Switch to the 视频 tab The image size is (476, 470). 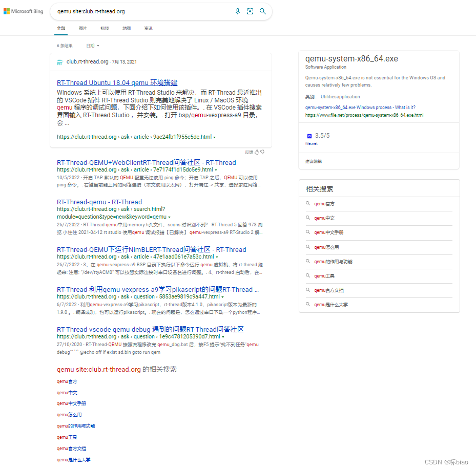point(105,28)
